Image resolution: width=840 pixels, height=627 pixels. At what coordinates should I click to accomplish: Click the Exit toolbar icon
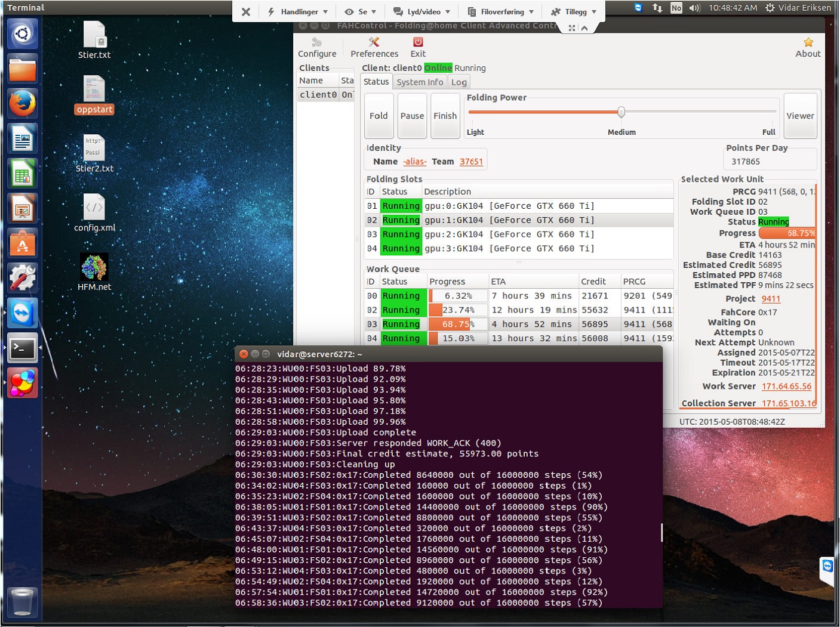418,48
